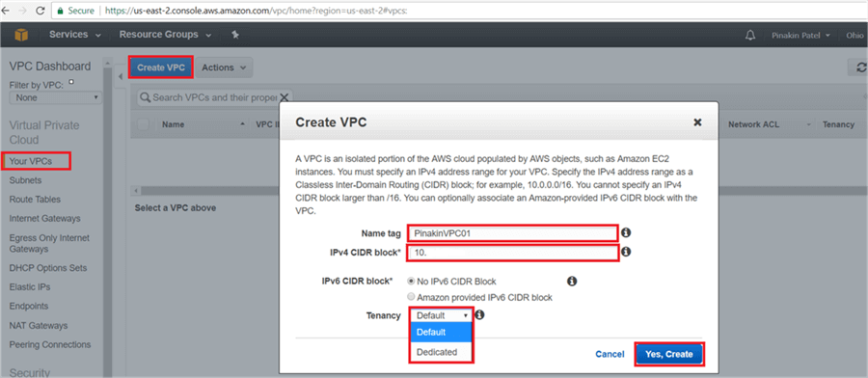Viewport: 868px width, 378px height.
Task: Open Egress Only Internet Gateways in sidebar
Action: [x=49, y=244]
